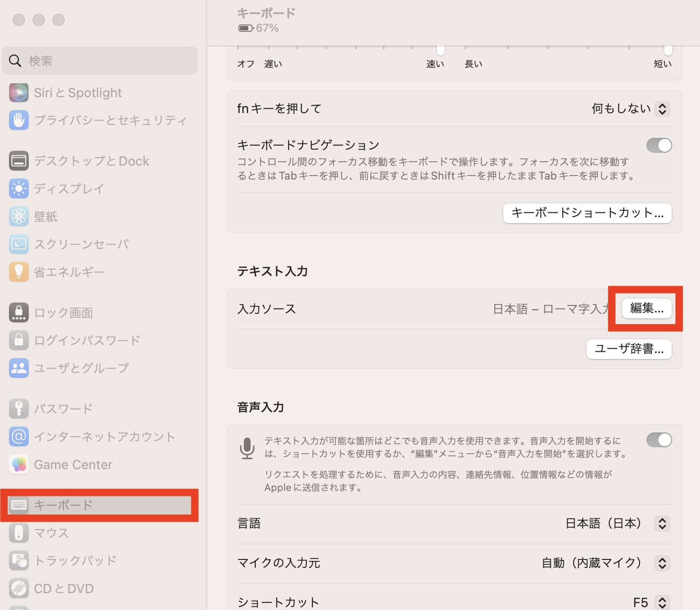Click the トラックパッド icon
The image size is (700, 610).
click(x=19, y=560)
